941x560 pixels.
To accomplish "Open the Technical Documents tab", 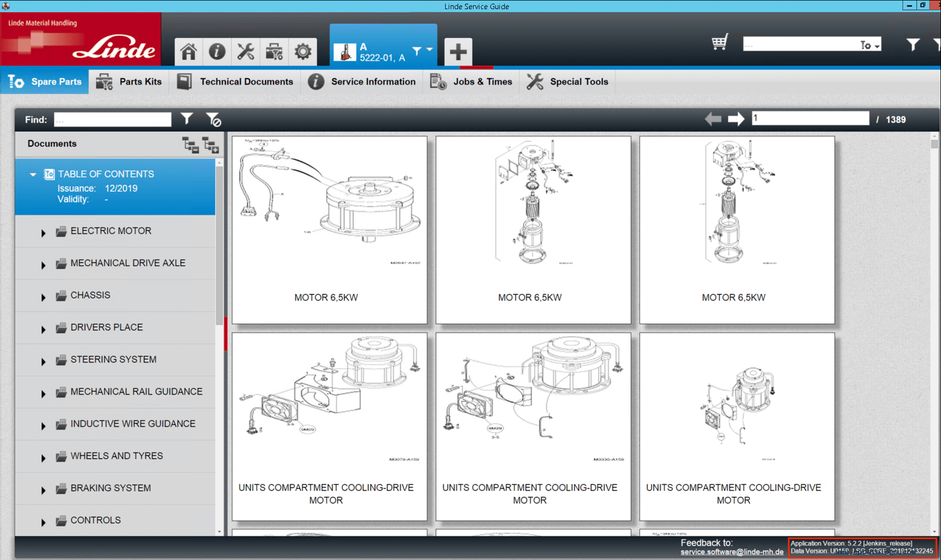I will (x=235, y=81).
